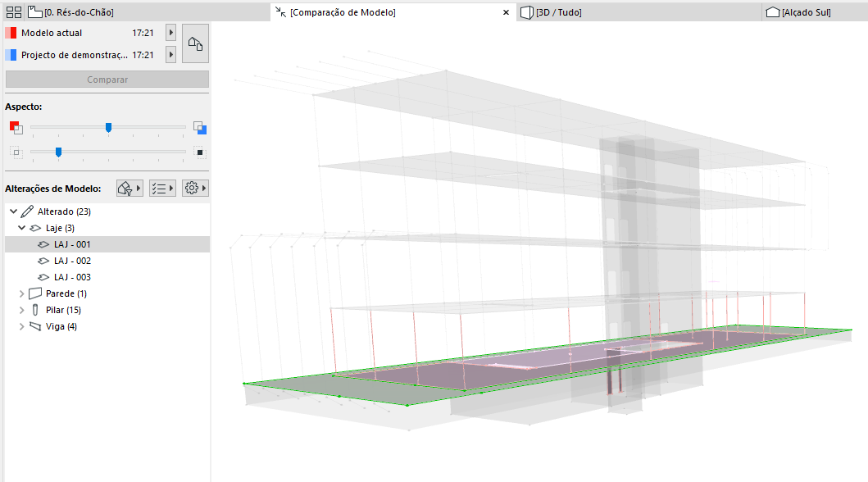Collapse the Laje (3) node
The image size is (868, 482).
coord(21,228)
